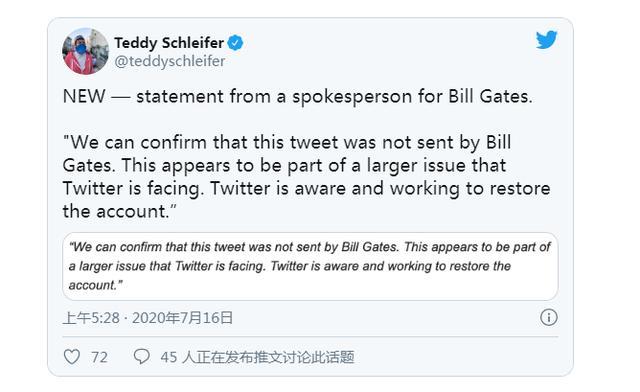Screen dimensions: 640x392
Task: Click the NEW — statement headline text
Action: (x=298, y=97)
